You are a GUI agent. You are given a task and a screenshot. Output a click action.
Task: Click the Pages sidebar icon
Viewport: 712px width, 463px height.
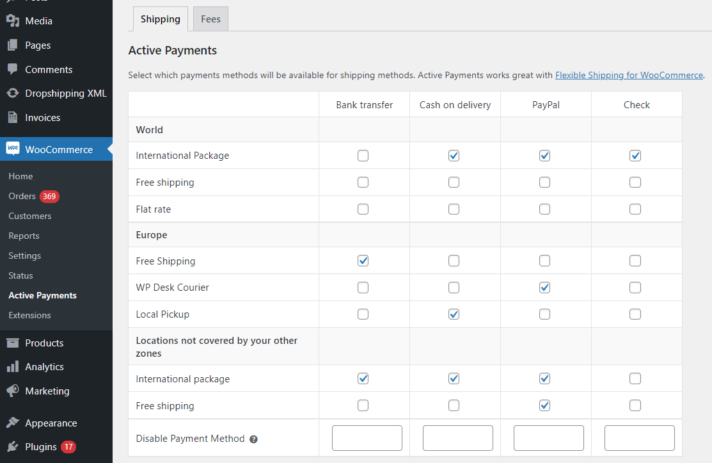pos(13,45)
